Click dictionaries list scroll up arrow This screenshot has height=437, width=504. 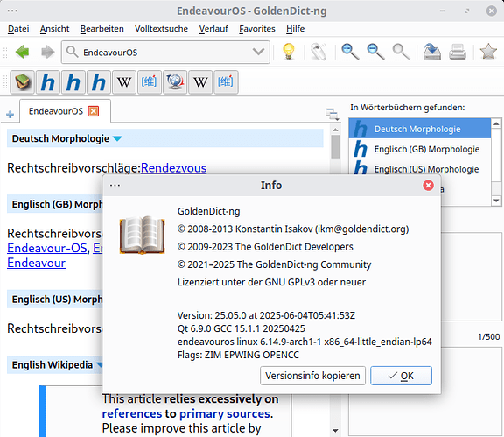pos(496,123)
